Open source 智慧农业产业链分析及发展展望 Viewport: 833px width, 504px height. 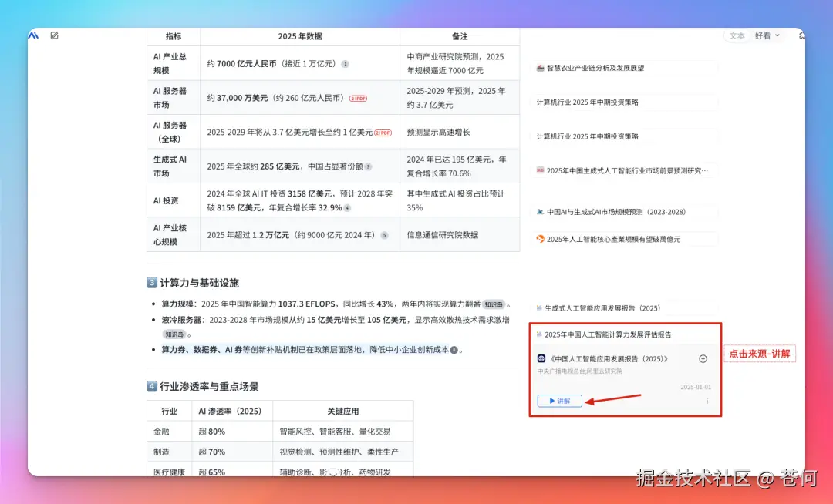595,68
